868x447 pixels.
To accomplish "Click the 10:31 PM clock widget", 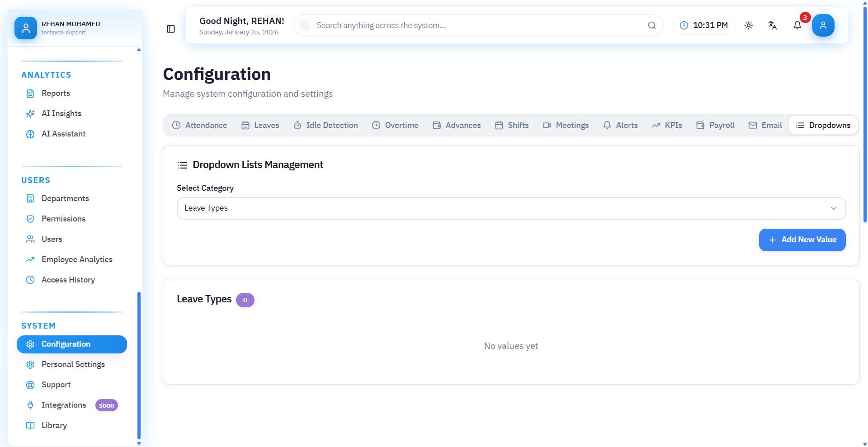I will (703, 25).
